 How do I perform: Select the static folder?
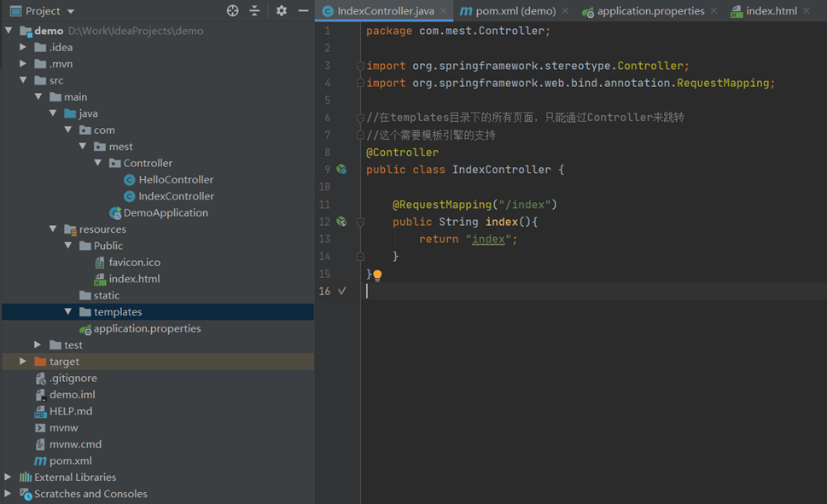pyautogui.click(x=106, y=295)
